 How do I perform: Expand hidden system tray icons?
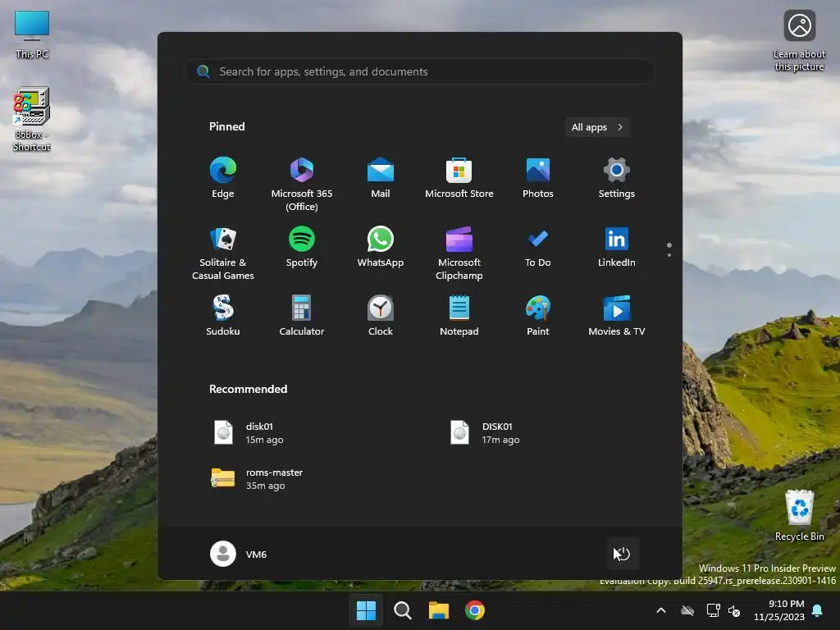(661, 610)
